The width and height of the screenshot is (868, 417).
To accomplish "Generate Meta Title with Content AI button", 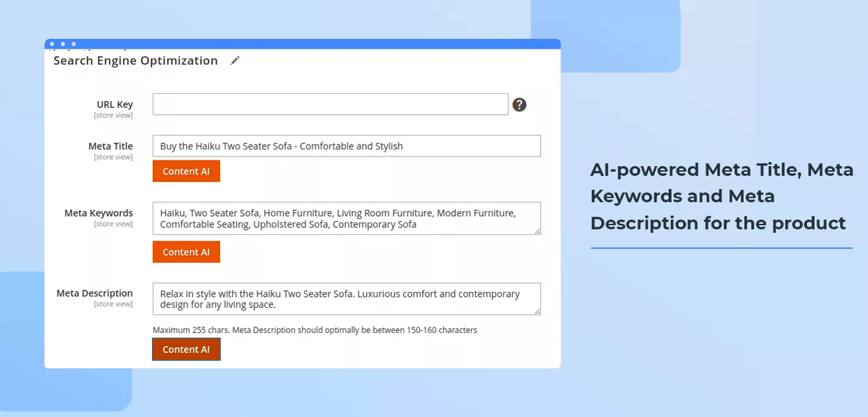I will (186, 171).
